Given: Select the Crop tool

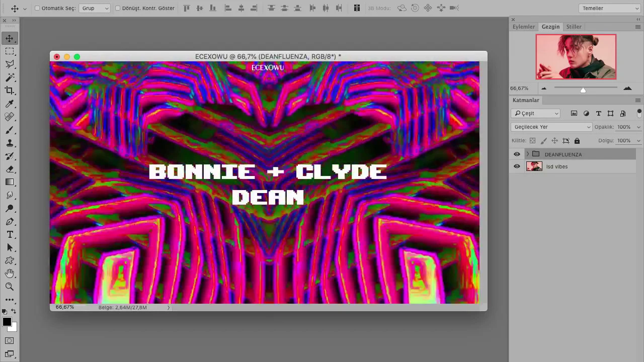Looking at the screenshot, I should coord(10,90).
